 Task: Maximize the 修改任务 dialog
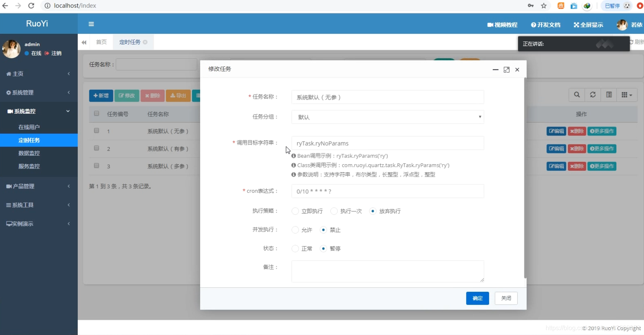point(506,69)
